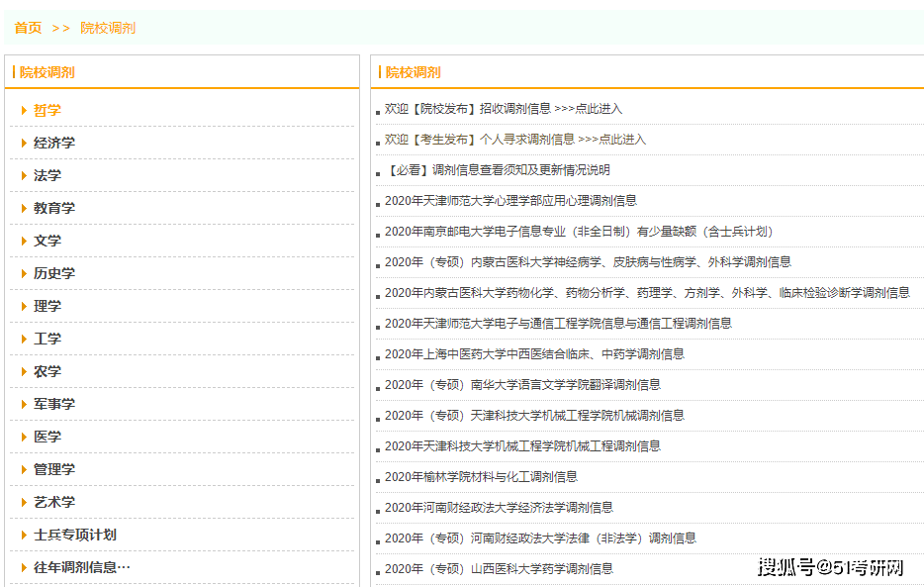The width and height of the screenshot is (924, 587).
Task: Click the triangle icon next to 经济学
Action: pyautogui.click(x=24, y=143)
